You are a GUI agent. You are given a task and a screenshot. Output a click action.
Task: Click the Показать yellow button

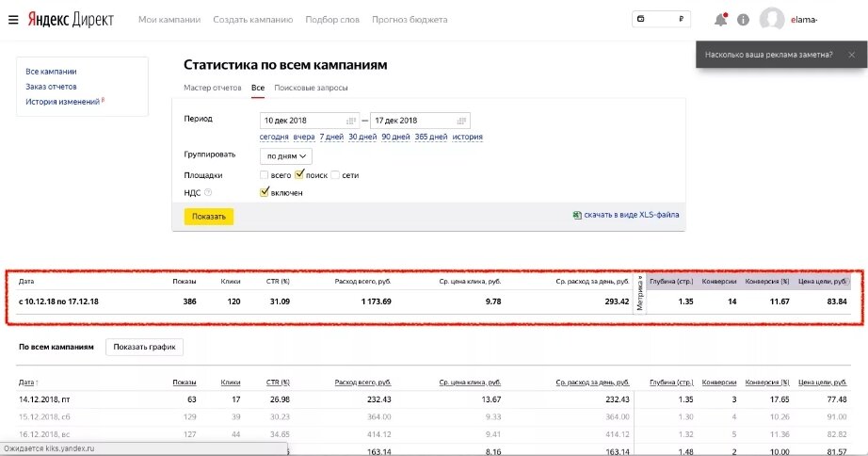tap(209, 217)
